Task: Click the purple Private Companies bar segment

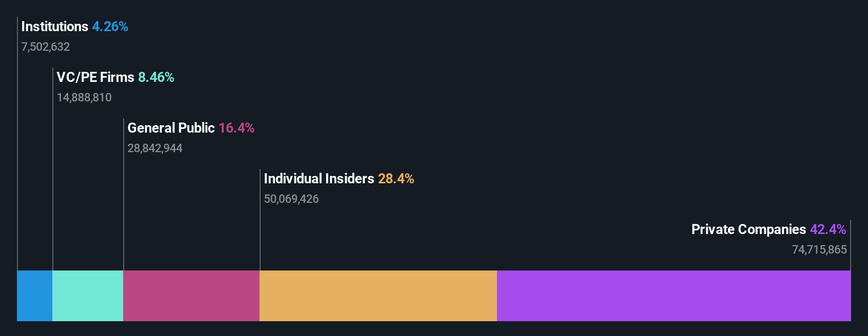Action: click(674, 296)
